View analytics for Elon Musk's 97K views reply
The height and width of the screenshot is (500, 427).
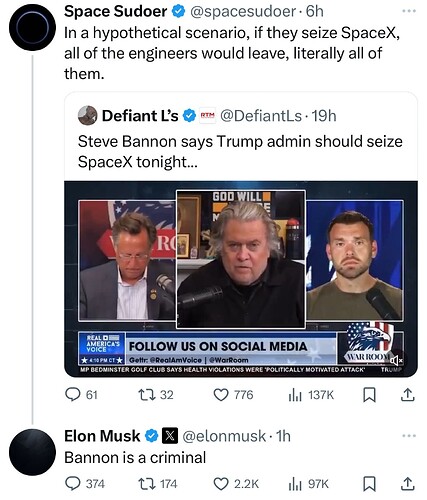tap(308, 484)
